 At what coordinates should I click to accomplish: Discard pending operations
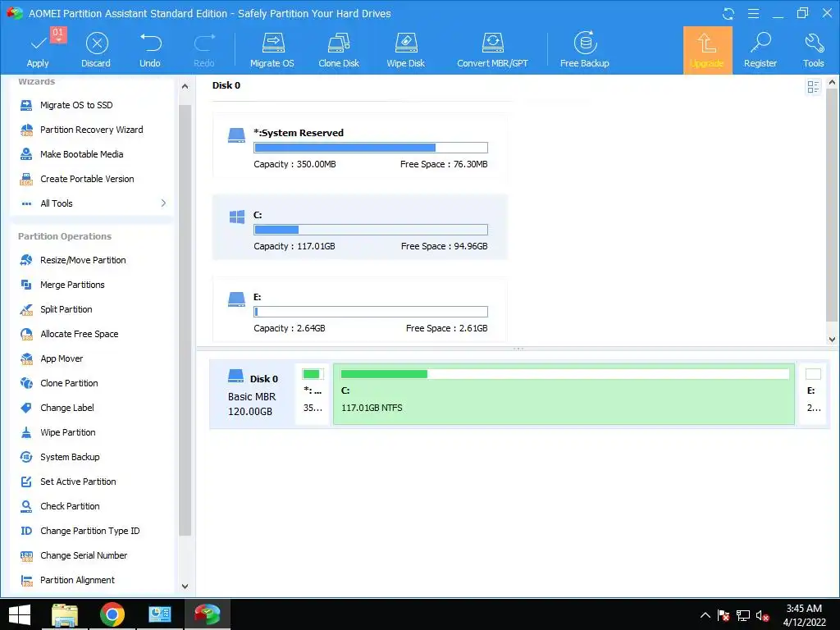pos(96,49)
